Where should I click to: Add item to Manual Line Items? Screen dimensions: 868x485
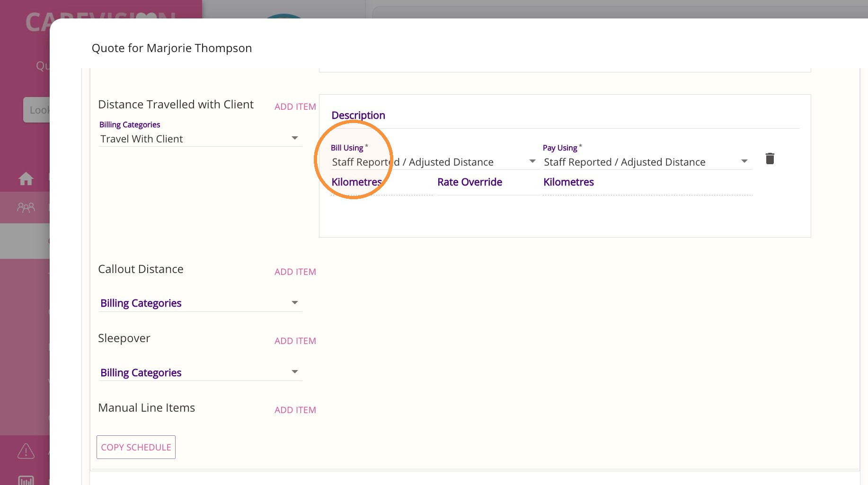tap(295, 410)
